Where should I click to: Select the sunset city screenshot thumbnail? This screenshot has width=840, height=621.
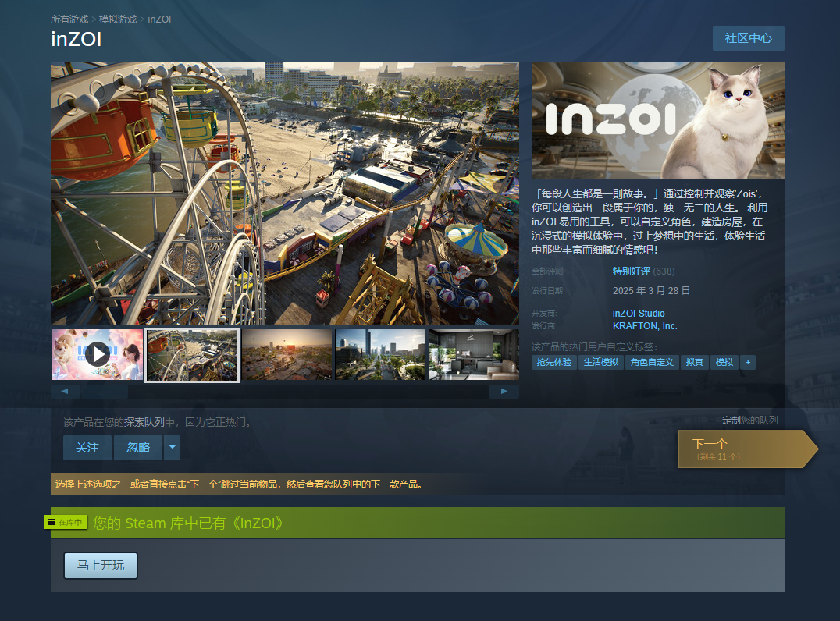287,354
